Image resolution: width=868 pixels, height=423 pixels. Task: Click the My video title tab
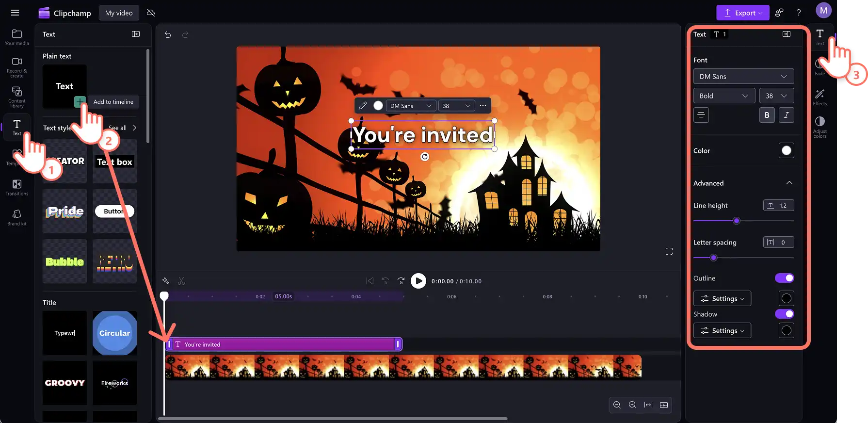[x=119, y=13]
